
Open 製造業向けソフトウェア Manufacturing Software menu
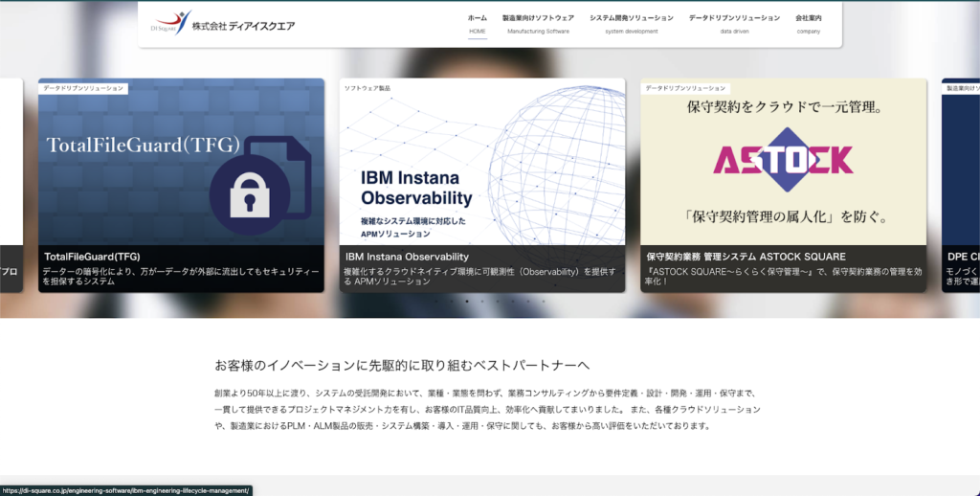[538, 24]
